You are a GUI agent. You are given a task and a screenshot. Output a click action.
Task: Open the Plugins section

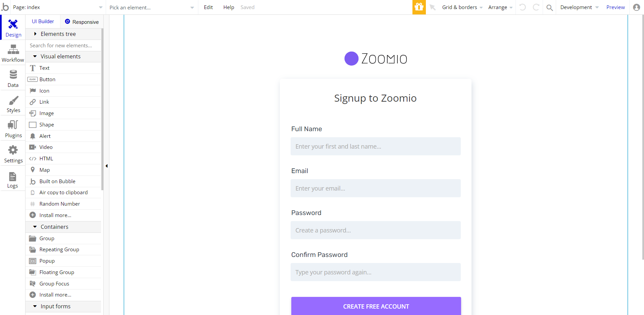[x=13, y=129]
